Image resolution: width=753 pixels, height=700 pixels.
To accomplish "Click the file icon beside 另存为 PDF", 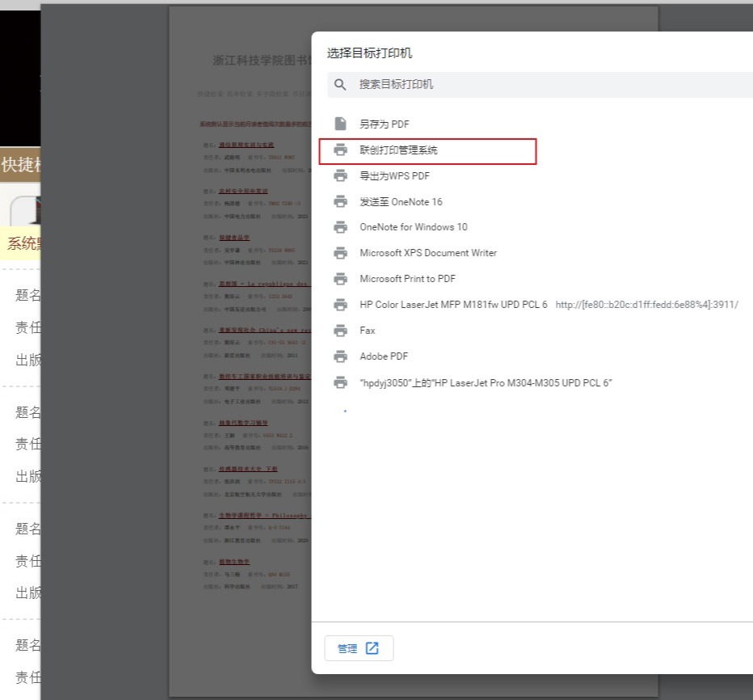I will tap(341, 124).
